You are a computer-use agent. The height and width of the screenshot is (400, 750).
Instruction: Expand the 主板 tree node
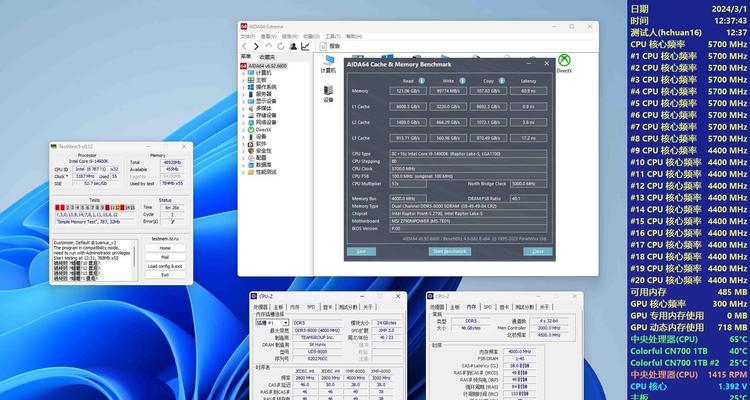pyautogui.click(x=243, y=80)
